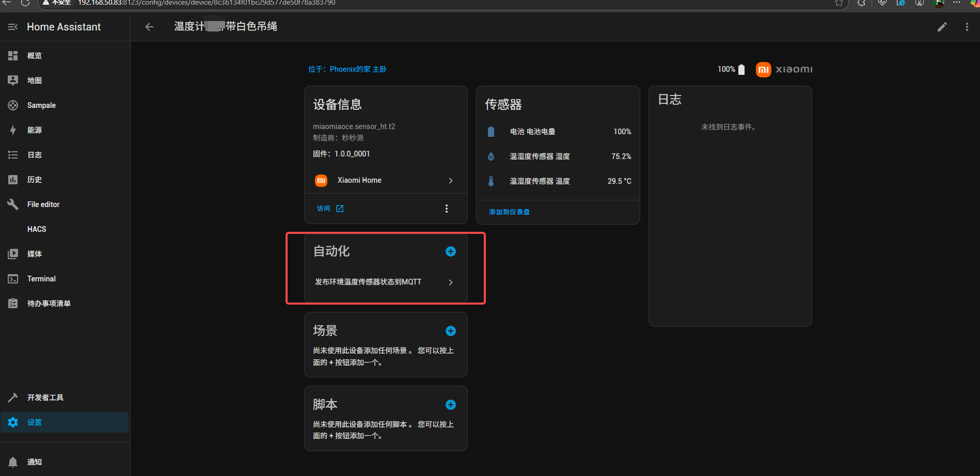
Task: Click 添加到仪表盘 button in sensor card
Action: pyautogui.click(x=509, y=212)
